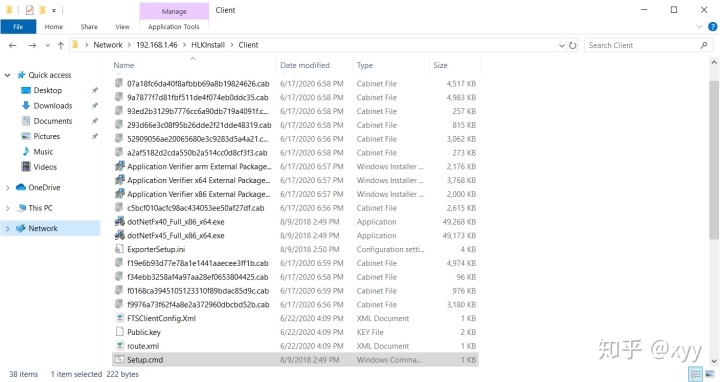The height and width of the screenshot is (382, 720).
Task: Select This PC in navigation pane
Action: pyautogui.click(x=40, y=208)
